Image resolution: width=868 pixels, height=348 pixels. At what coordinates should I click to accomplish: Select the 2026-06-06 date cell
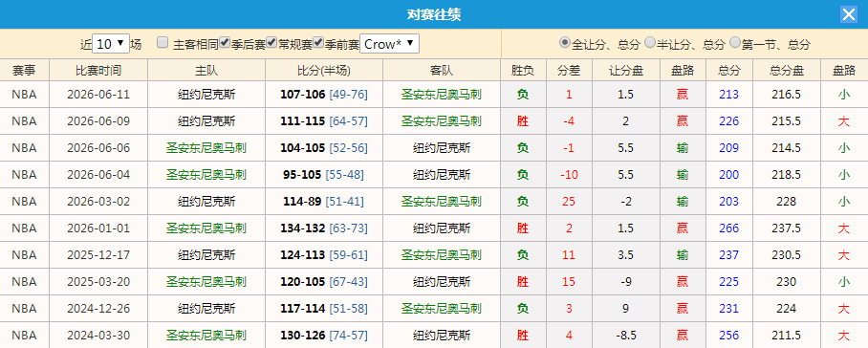click(x=98, y=148)
